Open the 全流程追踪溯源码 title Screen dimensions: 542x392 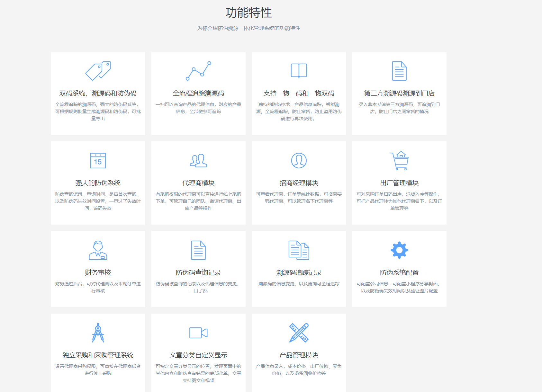198,93
